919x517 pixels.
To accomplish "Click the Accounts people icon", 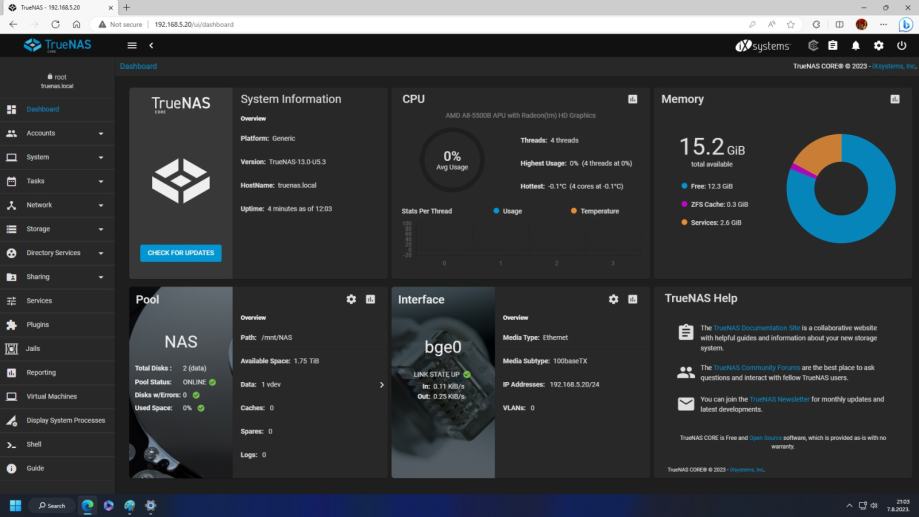I will [x=11, y=134].
